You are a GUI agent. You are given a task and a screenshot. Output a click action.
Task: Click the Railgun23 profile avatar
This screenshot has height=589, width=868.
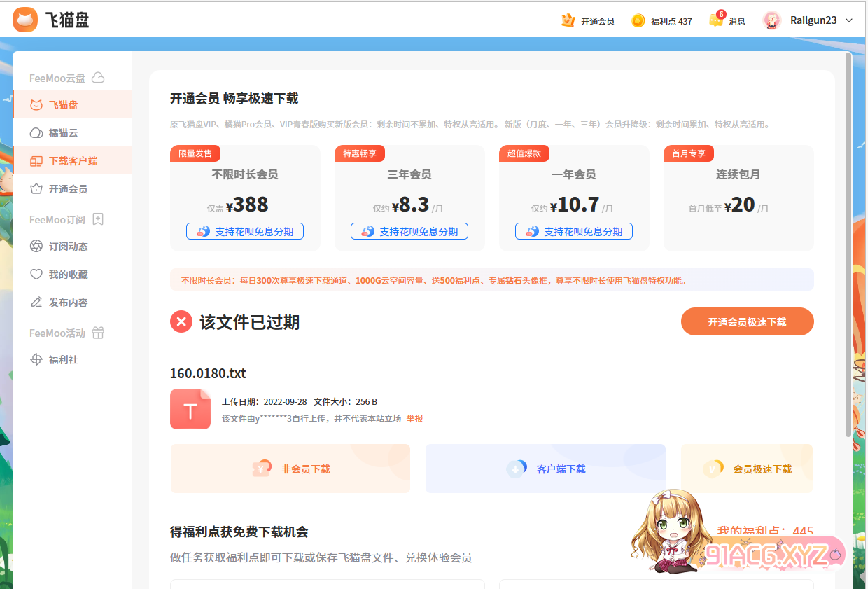tap(772, 20)
